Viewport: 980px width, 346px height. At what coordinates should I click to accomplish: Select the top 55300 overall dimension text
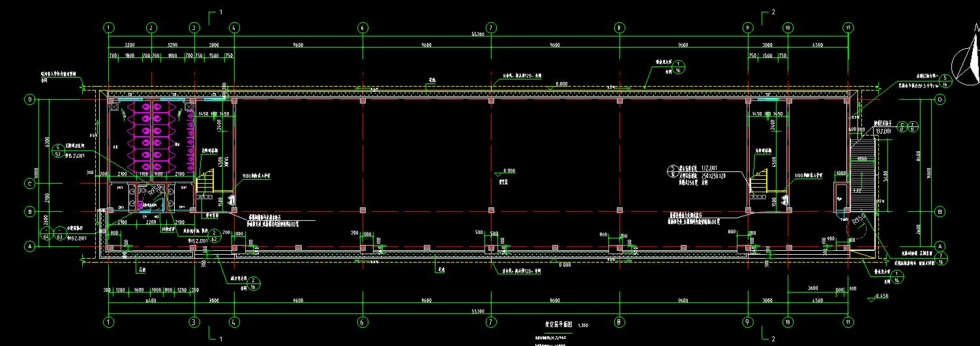coord(478,35)
